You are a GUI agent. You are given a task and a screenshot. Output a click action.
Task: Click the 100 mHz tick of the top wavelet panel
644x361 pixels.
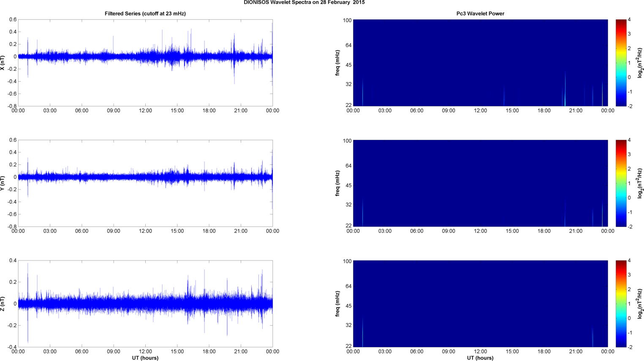pyautogui.click(x=347, y=20)
